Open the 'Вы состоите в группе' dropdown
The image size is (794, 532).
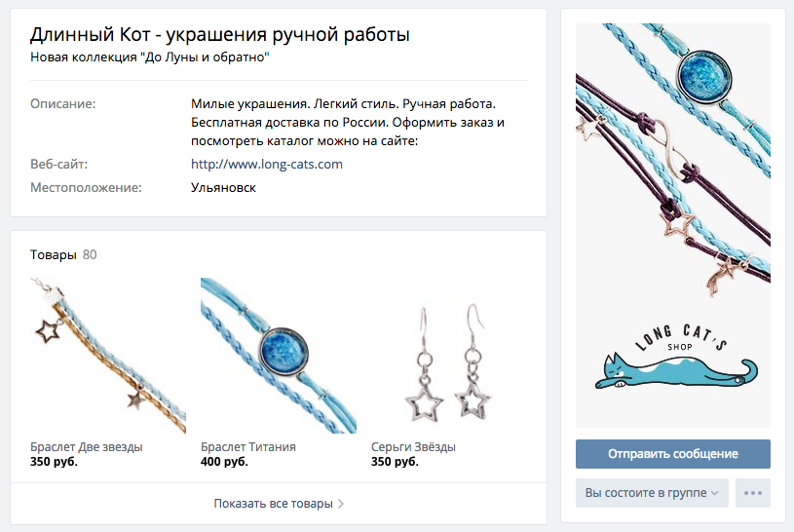(x=652, y=493)
